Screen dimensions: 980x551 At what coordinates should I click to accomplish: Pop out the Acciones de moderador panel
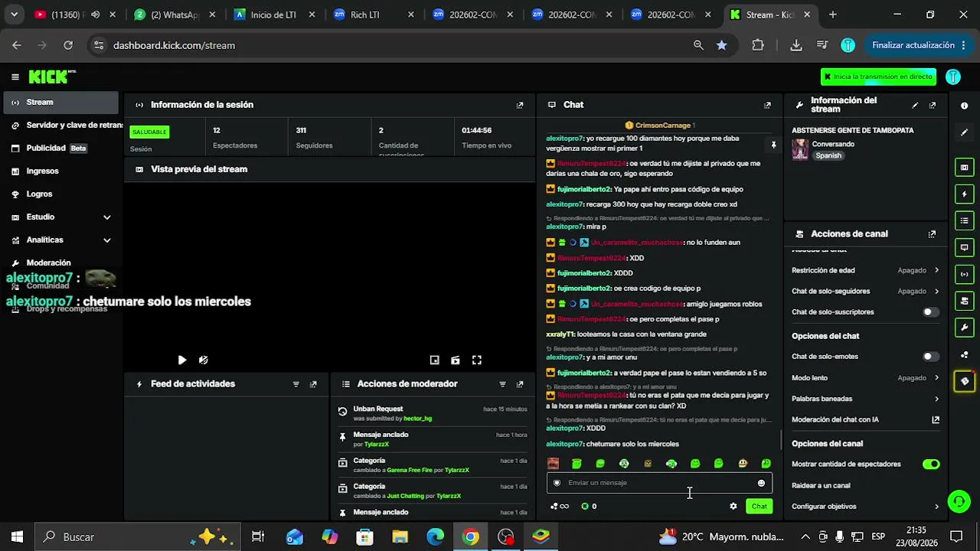coord(520,384)
